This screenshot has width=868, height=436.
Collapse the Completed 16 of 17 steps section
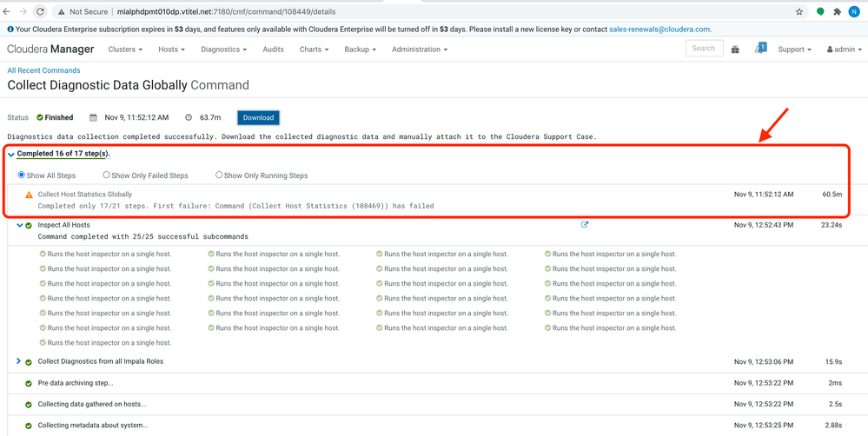coord(11,155)
